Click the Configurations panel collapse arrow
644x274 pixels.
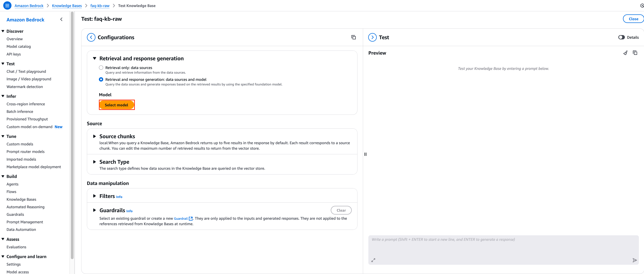91,37
